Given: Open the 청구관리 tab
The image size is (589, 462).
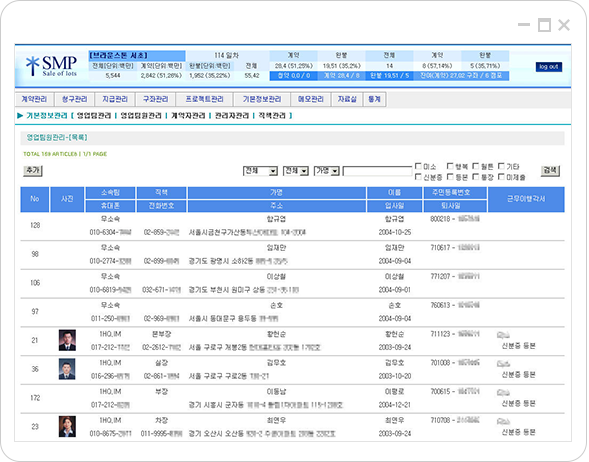Looking at the screenshot, I should point(74,99).
